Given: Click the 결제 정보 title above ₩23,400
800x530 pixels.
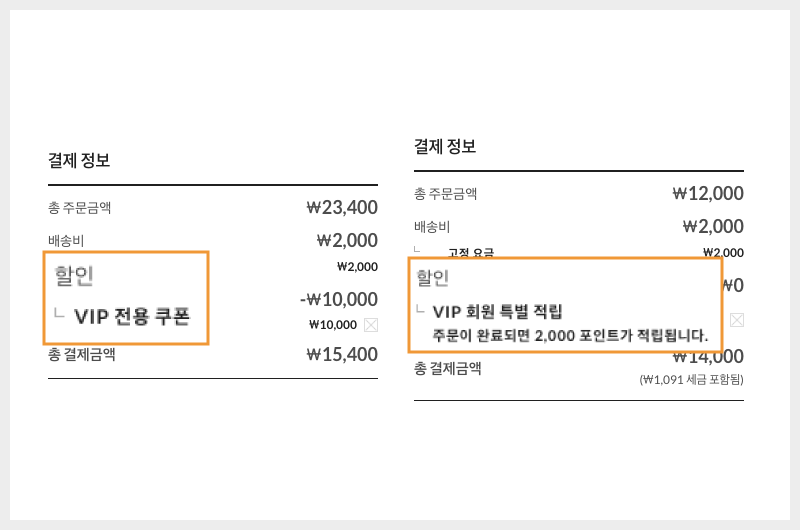Looking at the screenshot, I should coord(79,160).
